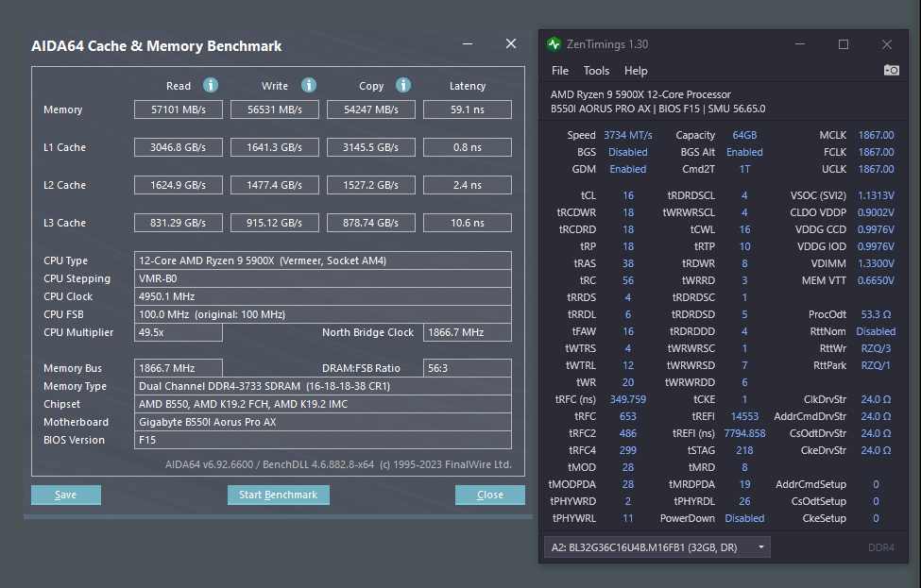This screenshot has height=588, width=921.
Task: Save the AIDA64 benchmark results
Action: pos(66,495)
